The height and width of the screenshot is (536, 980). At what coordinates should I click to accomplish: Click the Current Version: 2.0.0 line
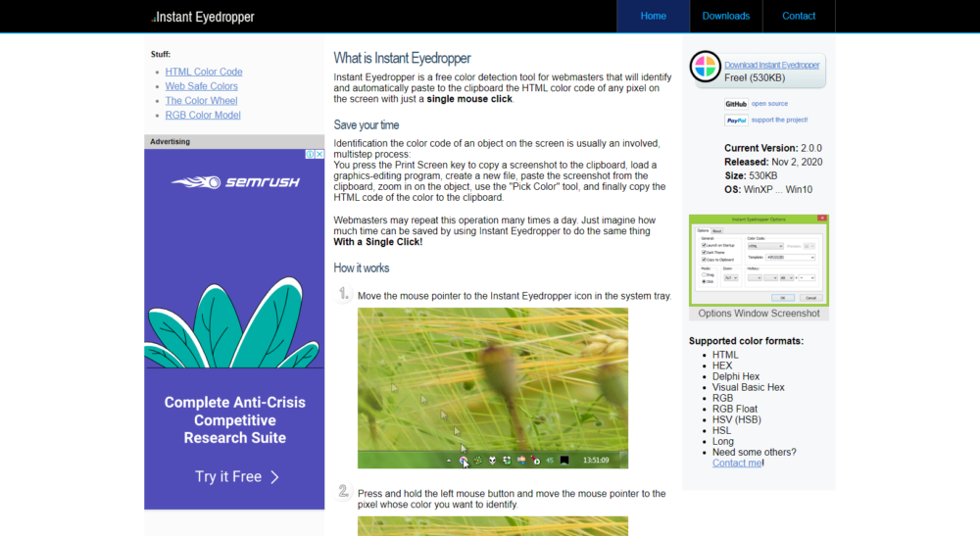[x=773, y=148]
